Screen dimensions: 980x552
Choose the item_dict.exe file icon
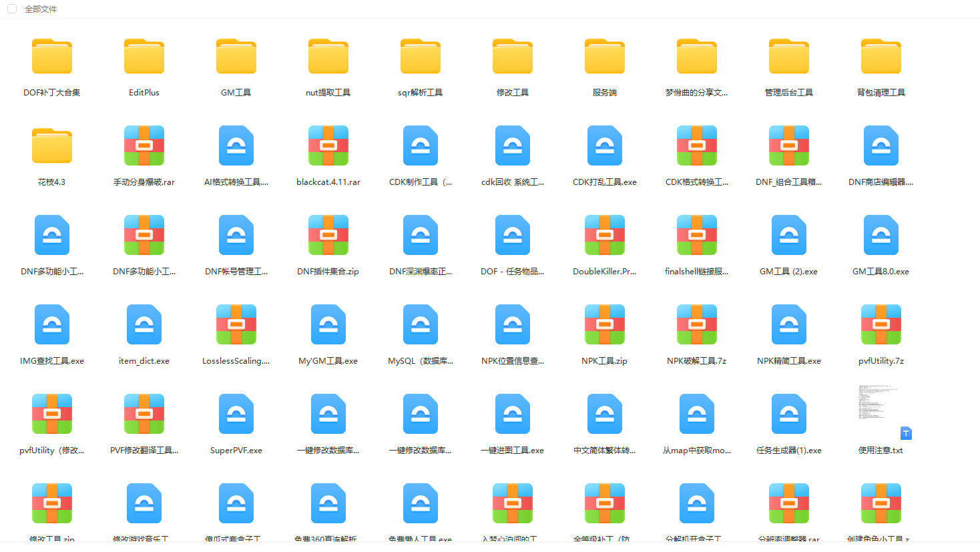(144, 325)
